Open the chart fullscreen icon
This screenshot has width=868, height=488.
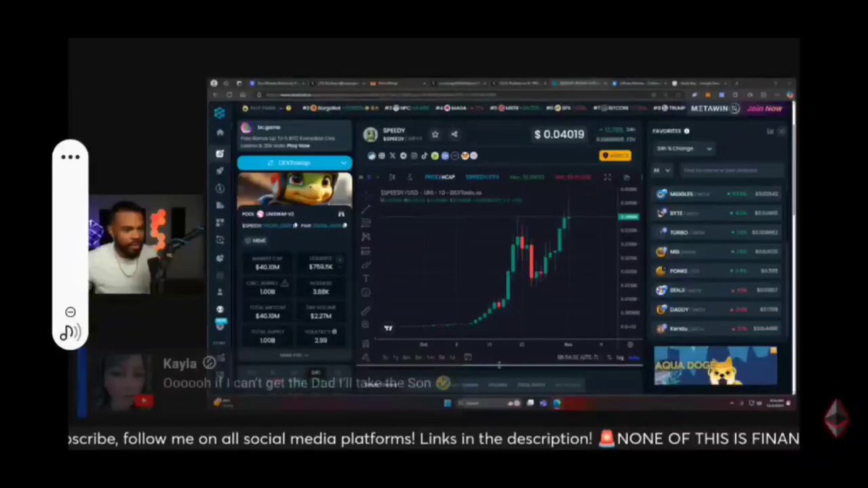[x=607, y=177]
